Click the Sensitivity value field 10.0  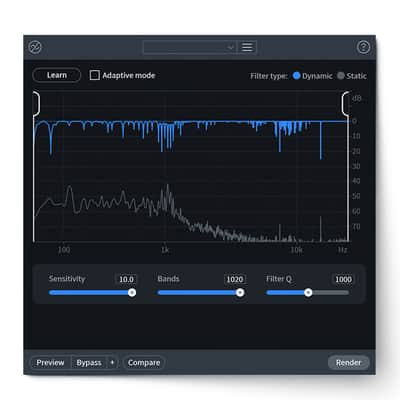(x=126, y=279)
